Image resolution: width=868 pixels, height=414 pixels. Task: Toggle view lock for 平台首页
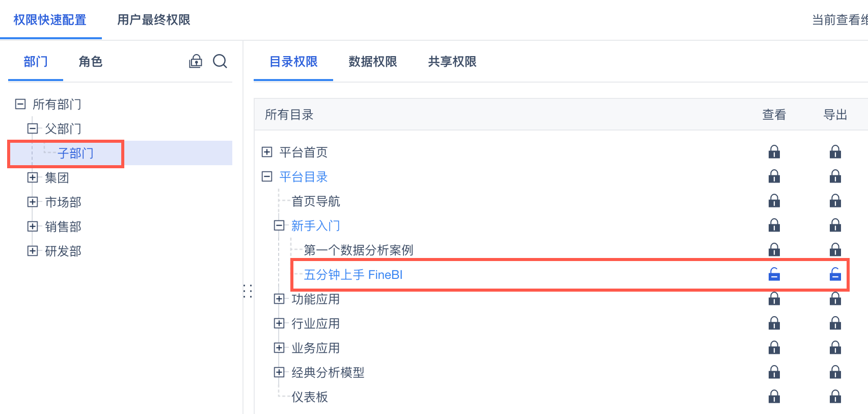774,152
